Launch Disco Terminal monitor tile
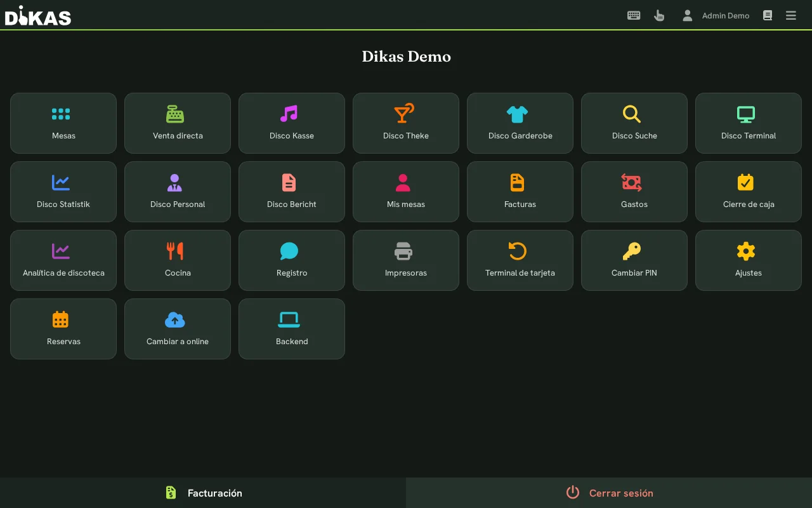Screen dimensions: 812x508 749,123
